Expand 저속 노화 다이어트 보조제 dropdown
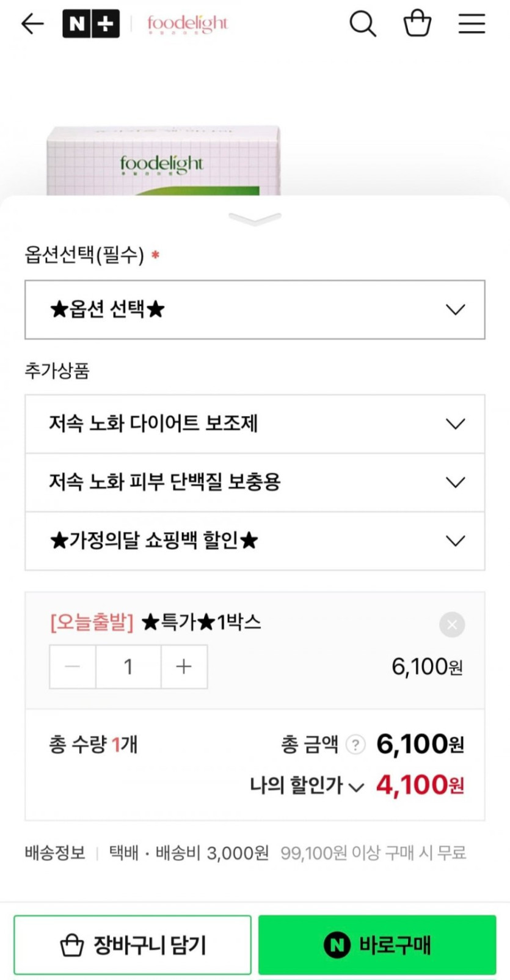Screen dimensions: 510x980 tap(255, 423)
